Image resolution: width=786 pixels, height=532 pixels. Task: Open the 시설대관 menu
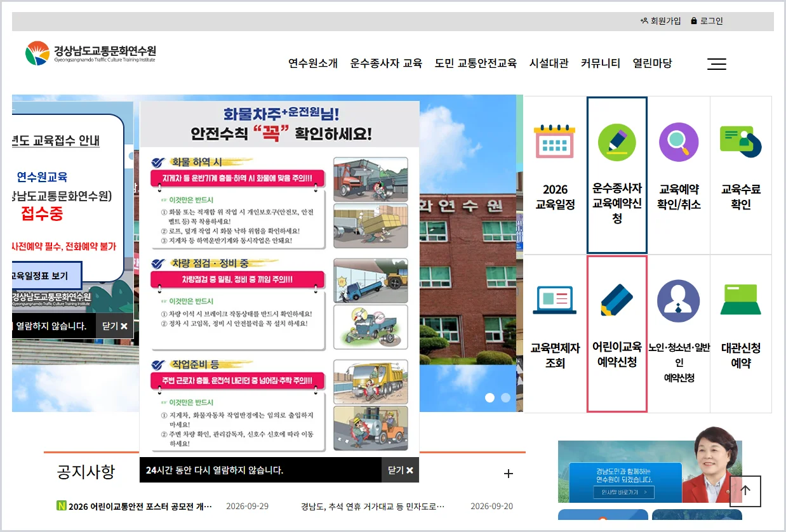click(549, 63)
